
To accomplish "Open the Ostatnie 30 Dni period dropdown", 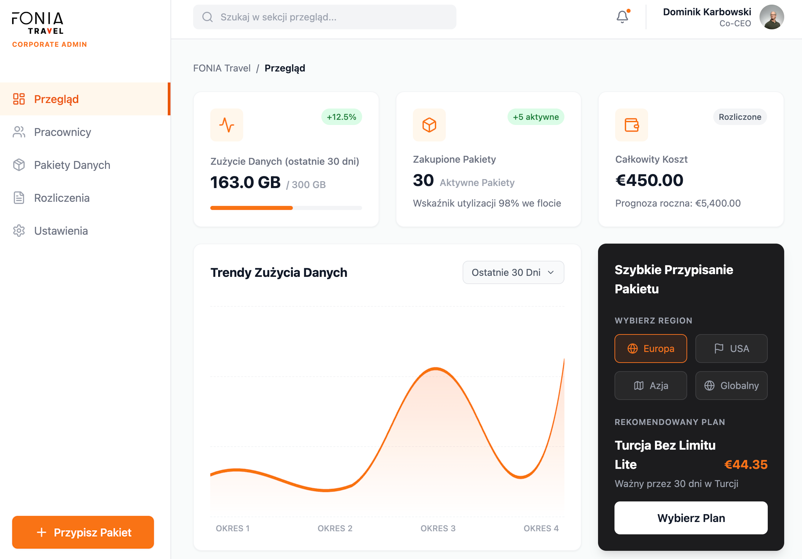I will pyautogui.click(x=513, y=273).
